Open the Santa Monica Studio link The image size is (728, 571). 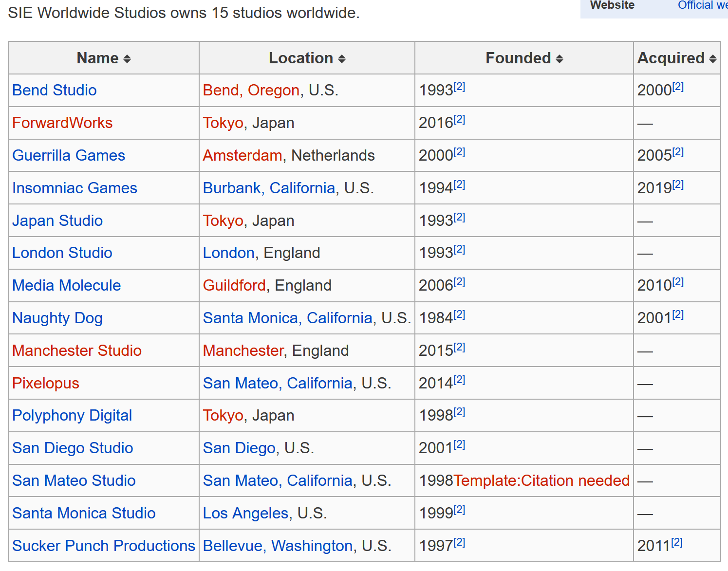click(84, 513)
